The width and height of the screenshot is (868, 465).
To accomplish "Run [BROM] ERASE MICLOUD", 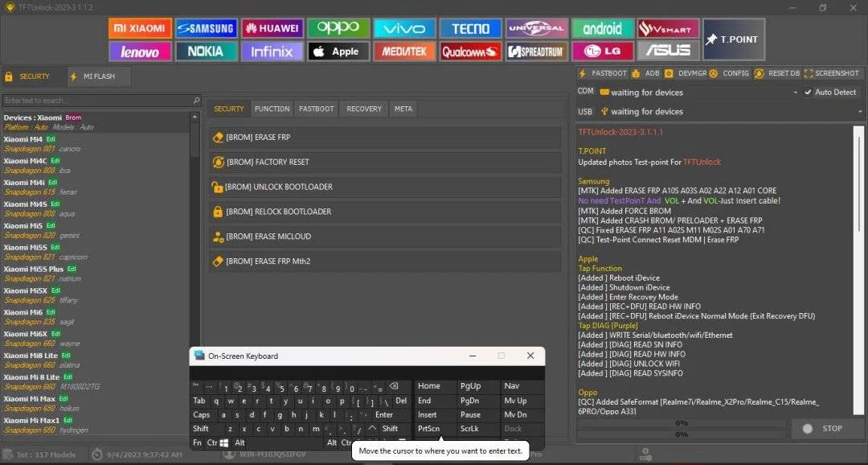I will pyautogui.click(x=385, y=237).
